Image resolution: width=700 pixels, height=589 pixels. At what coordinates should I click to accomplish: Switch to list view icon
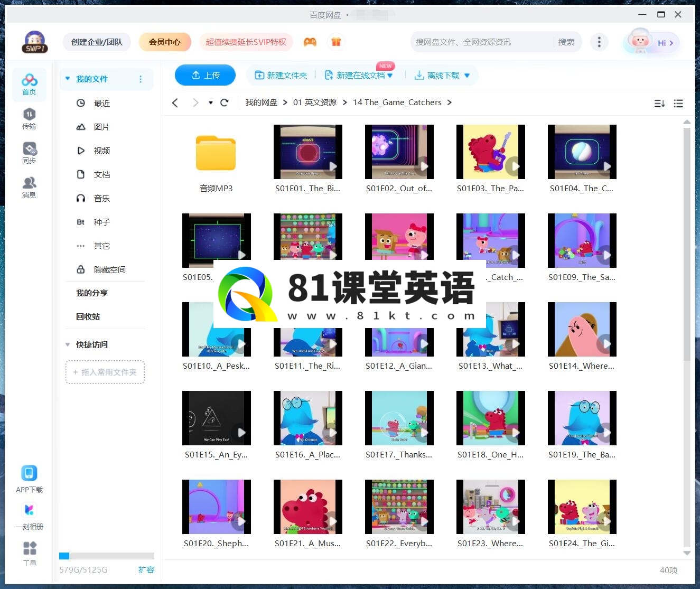pyautogui.click(x=678, y=104)
